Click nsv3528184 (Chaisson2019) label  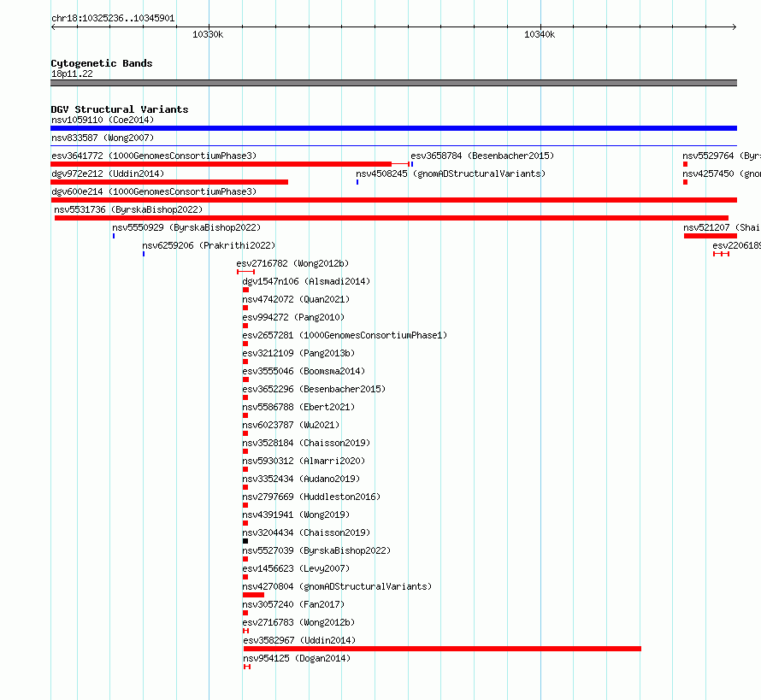point(306,443)
